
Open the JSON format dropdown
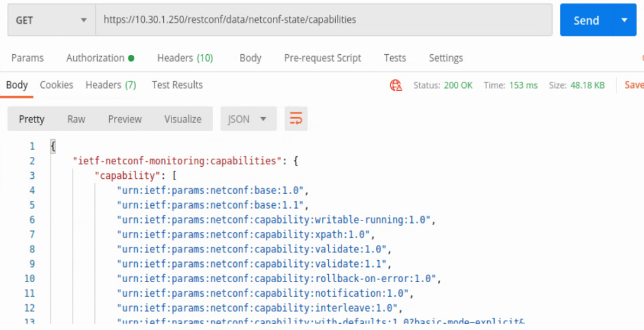247,119
